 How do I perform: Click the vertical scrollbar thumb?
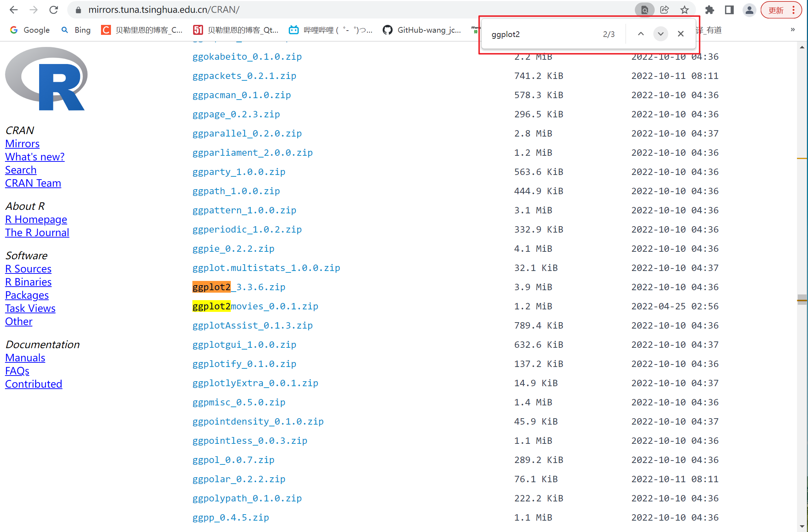(802, 299)
